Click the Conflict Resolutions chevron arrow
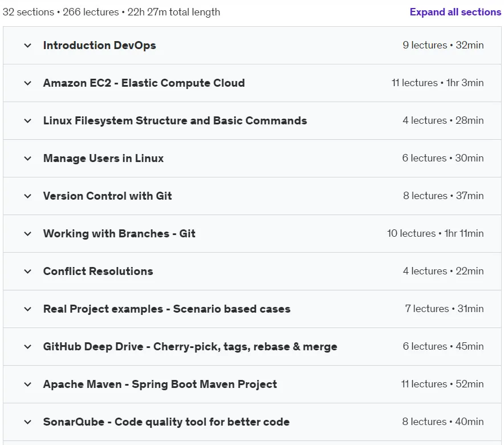 click(x=27, y=271)
